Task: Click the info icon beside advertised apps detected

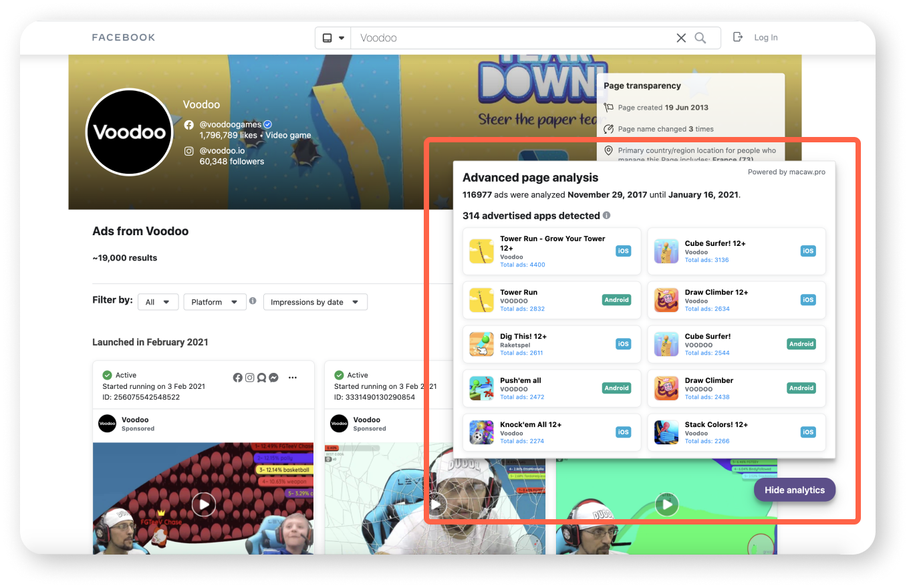Action: click(606, 215)
